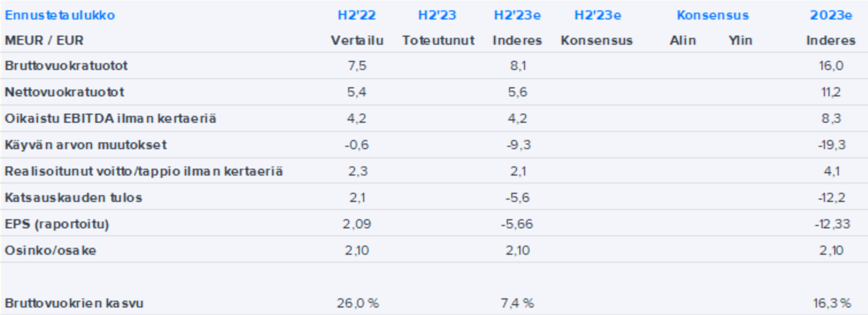
Task: Click the Ylin consensus subheader
Action: click(x=740, y=41)
